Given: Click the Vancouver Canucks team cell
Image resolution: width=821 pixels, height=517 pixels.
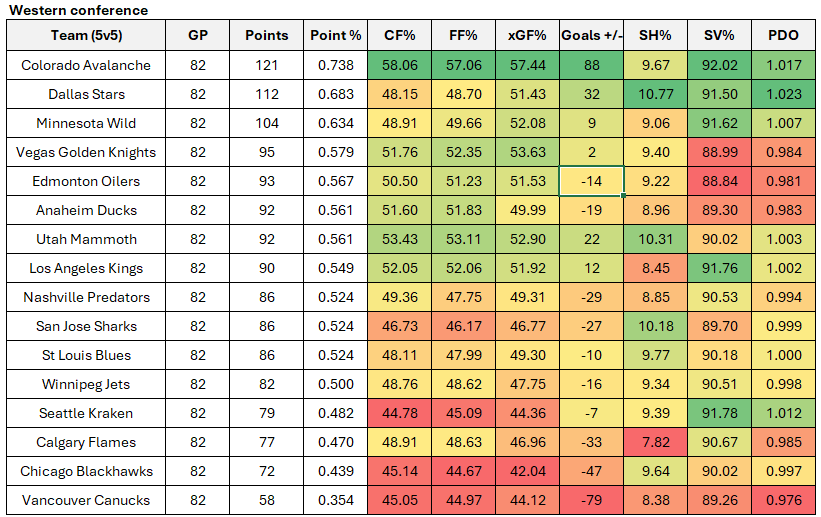Looking at the screenshot, I should tap(86, 500).
